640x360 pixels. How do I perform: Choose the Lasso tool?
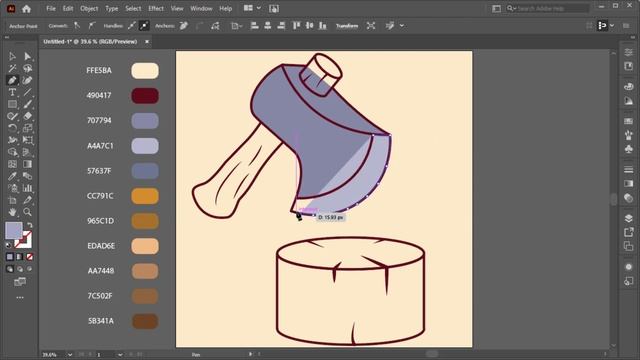(27, 68)
